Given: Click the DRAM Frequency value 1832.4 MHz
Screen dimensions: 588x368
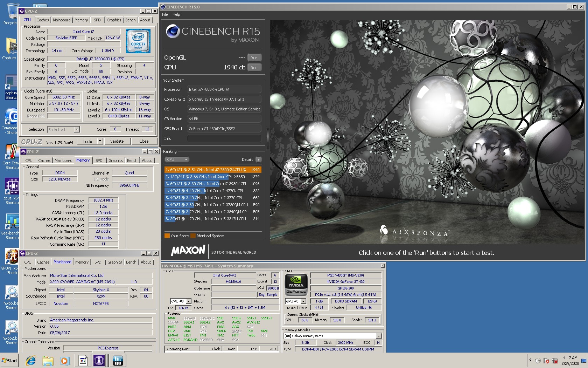Looking at the screenshot, I should click(x=103, y=200).
